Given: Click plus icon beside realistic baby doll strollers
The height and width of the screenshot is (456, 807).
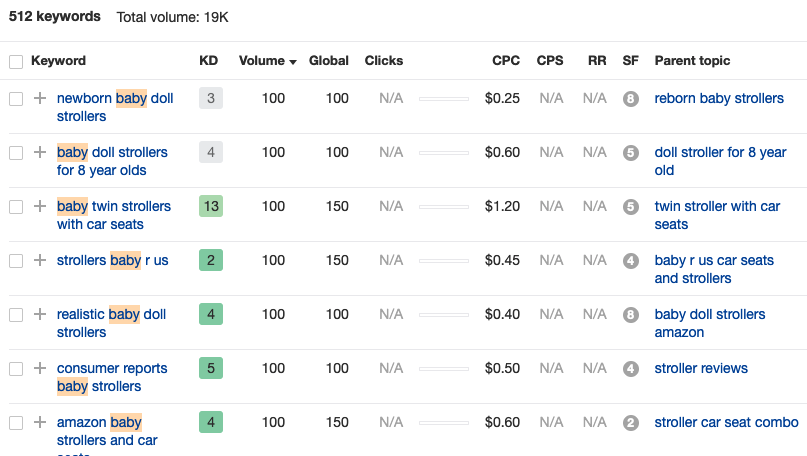Looking at the screenshot, I should [40, 314].
